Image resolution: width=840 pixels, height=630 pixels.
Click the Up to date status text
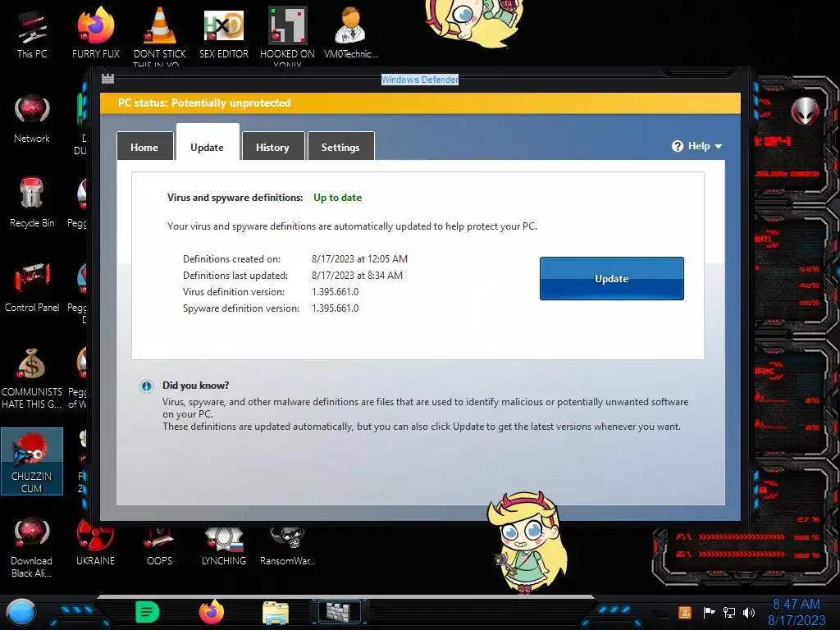[x=337, y=198]
